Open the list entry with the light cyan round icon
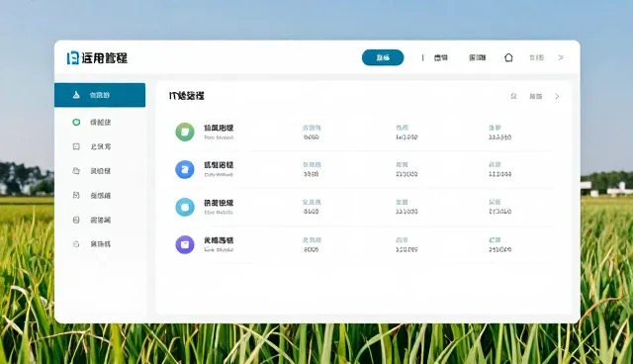 pos(362,207)
